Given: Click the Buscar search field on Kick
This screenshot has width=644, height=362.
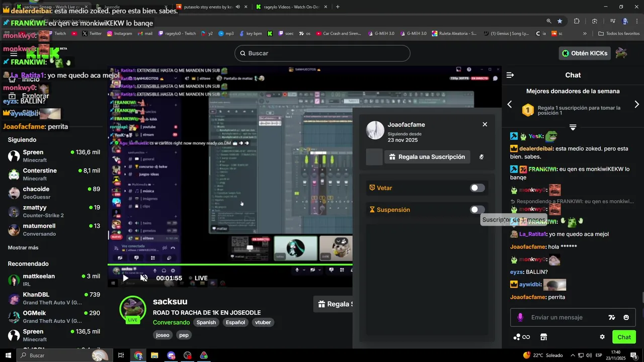Looking at the screenshot, I should point(322,53).
